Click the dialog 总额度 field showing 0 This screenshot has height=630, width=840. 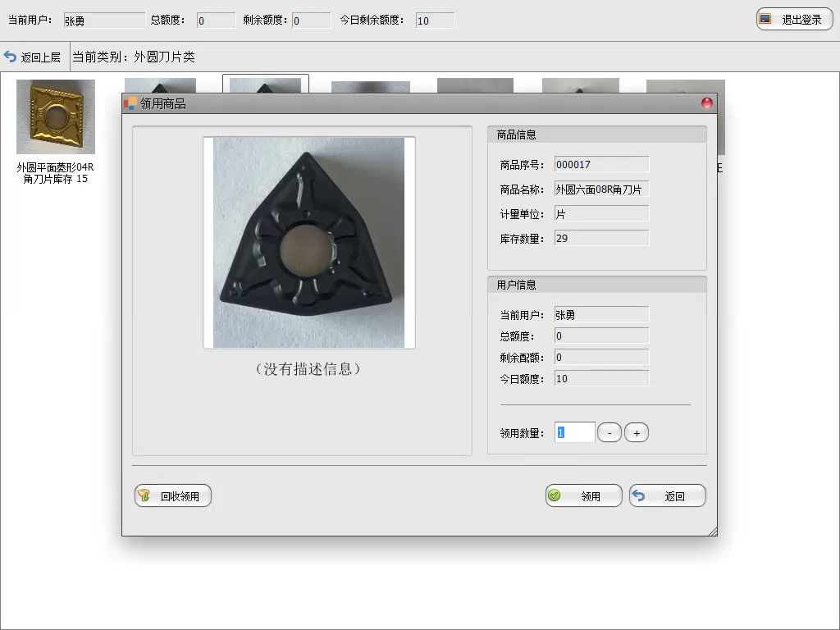601,336
